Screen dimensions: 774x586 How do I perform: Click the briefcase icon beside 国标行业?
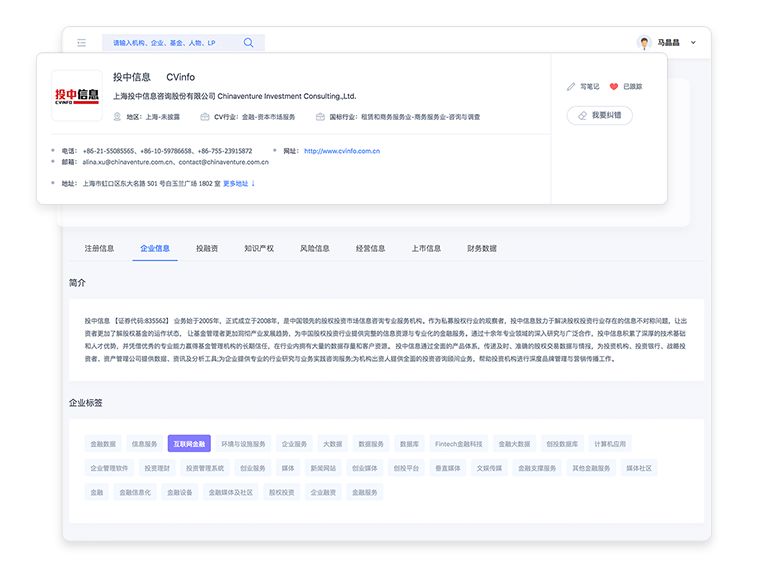pyautogui.click(x=320, y=117)
